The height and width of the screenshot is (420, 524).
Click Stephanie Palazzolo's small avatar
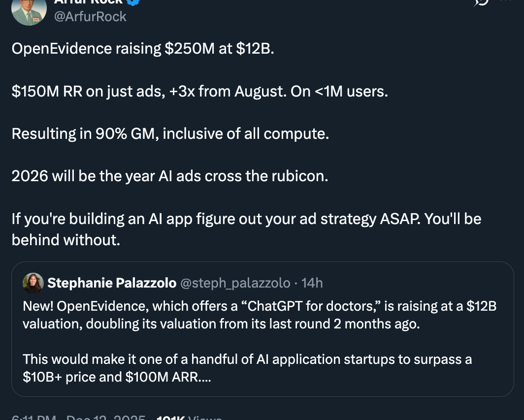(33, 283)
